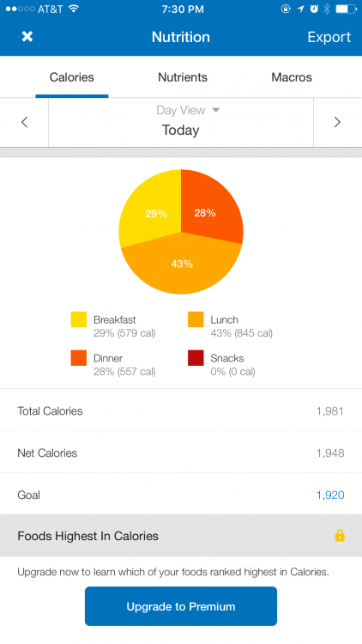Go to next day with right chevron
Image resolution: width=362 pixels, height=644 pixels.
(337, 122)
